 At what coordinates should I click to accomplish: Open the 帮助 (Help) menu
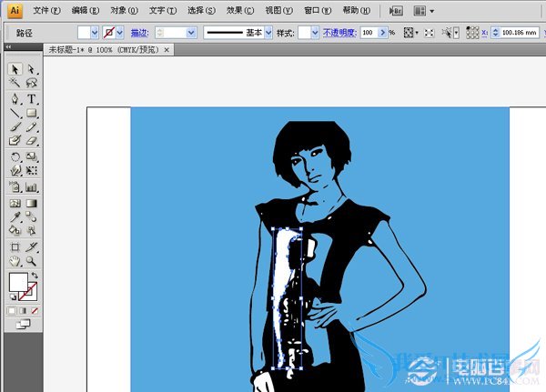click(x=356, y=10)
